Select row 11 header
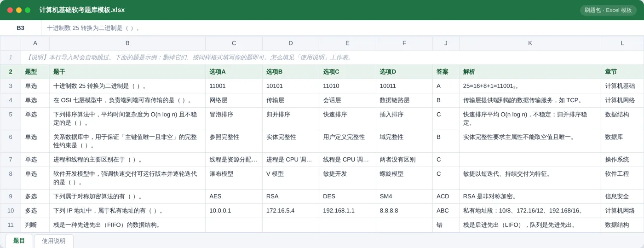This screenshot has width=644, height=248. point(11,225)
